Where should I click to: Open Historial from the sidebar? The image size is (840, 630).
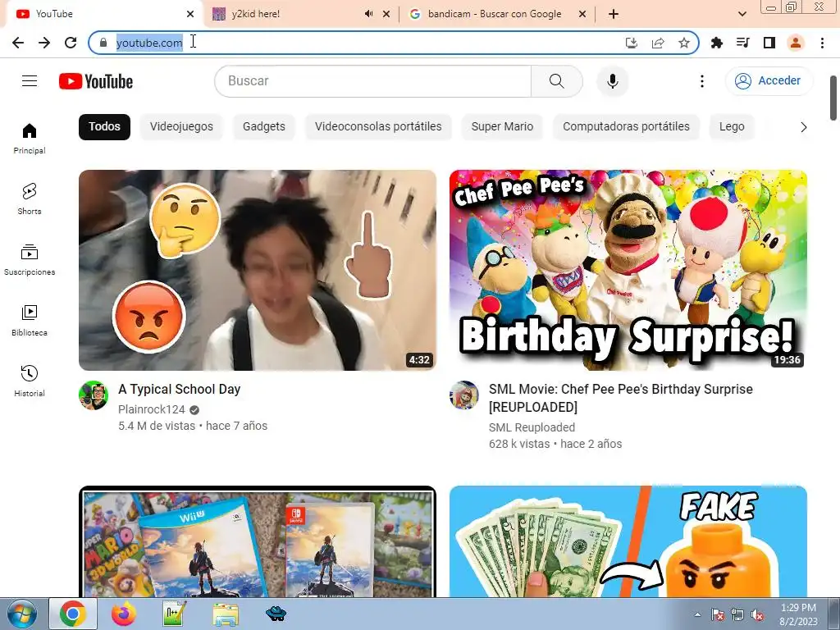click(x=30, y=381)
